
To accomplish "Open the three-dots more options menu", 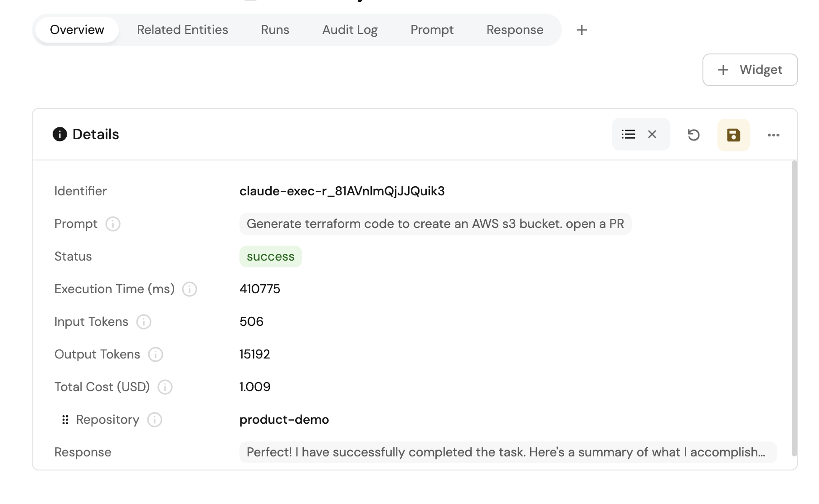I will 773,135.
